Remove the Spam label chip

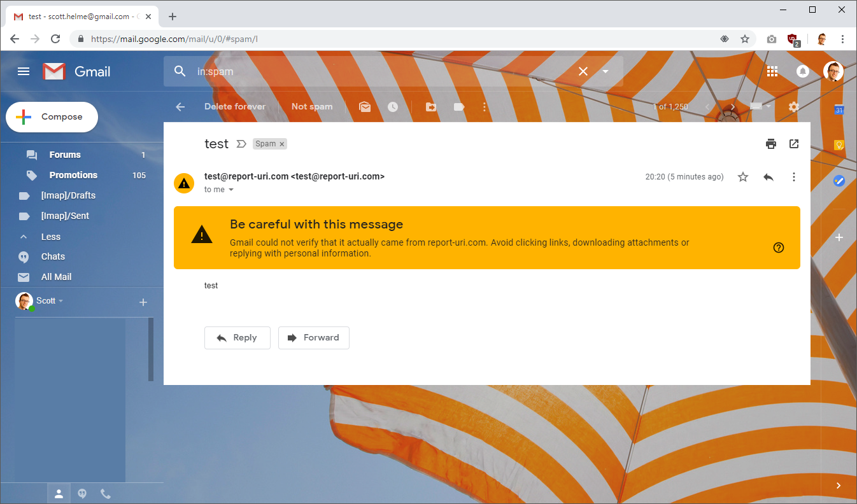tap(282, 144)
